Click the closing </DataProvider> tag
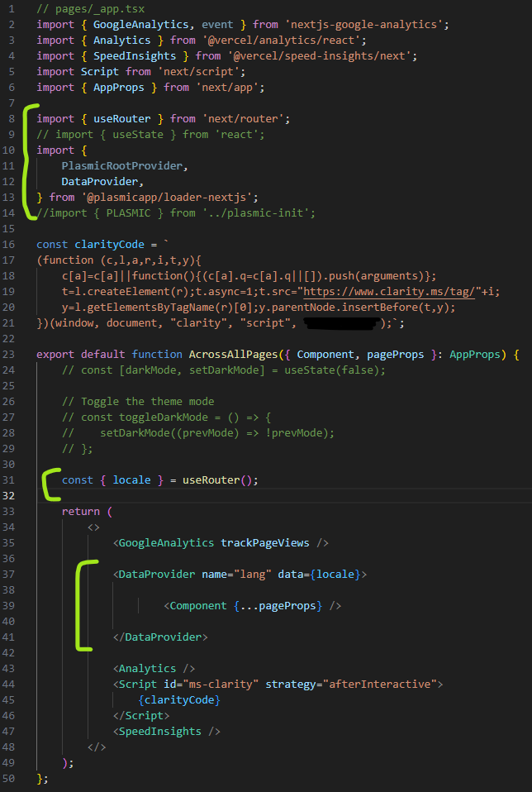532x792 pixels. 160,637
